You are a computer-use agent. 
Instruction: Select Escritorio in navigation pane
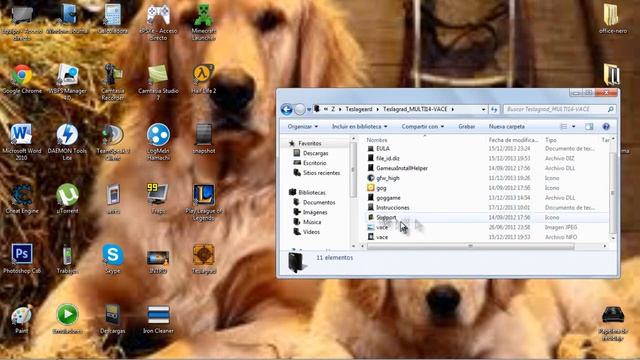314,163
